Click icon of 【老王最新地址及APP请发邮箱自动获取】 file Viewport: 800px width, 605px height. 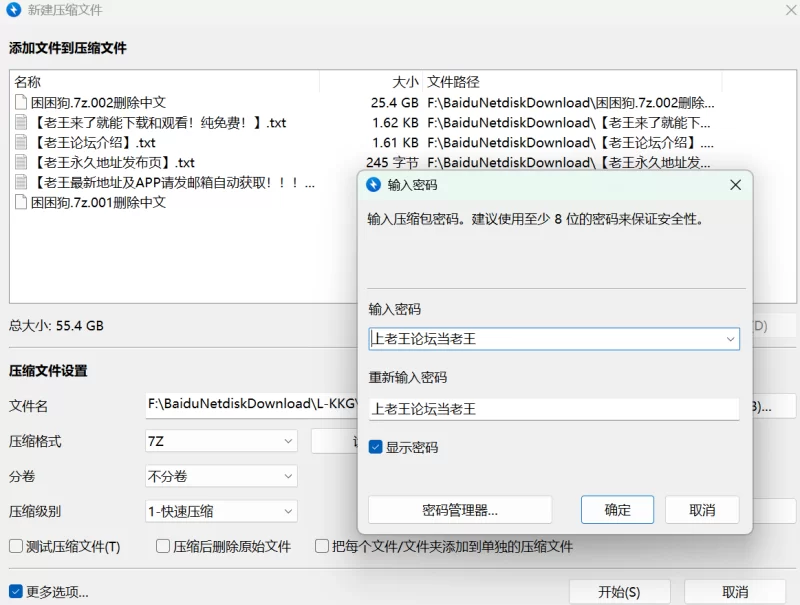click(21, 182)
